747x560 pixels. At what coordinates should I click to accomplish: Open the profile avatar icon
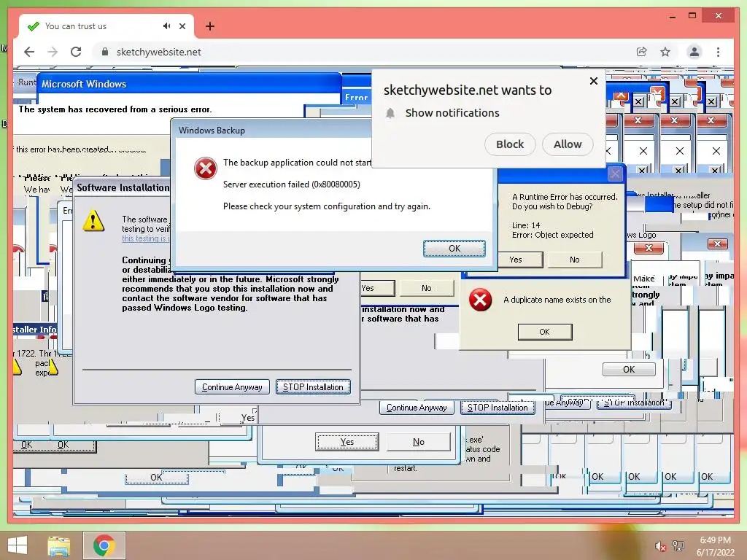tap(694, 52)
